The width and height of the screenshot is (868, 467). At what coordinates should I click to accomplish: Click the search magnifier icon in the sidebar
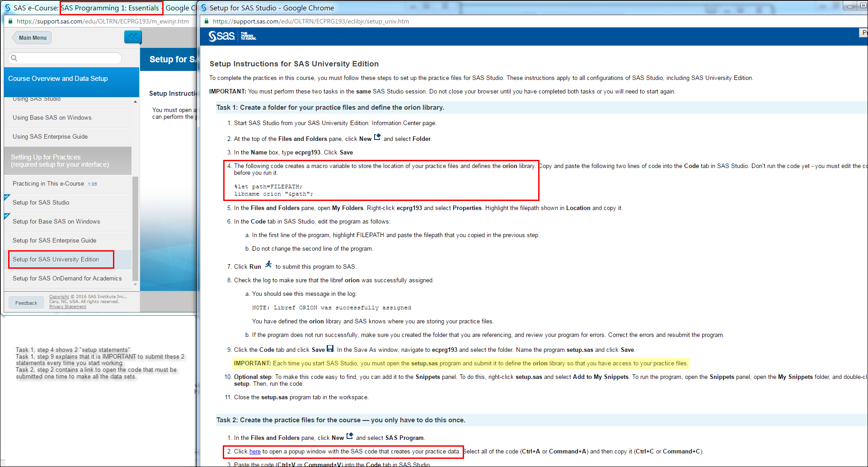(14, 58)
